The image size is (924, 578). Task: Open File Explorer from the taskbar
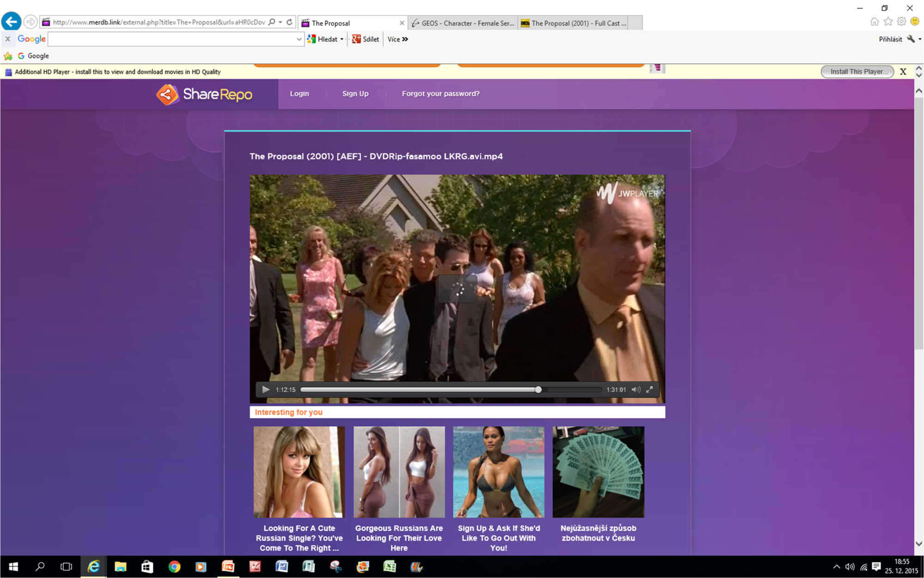click(x=121, y=566)
